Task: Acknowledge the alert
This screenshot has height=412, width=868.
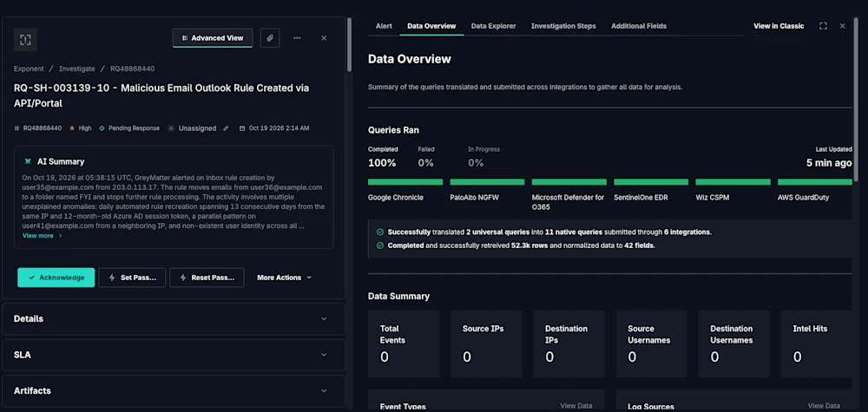Action: click(56, 278)
